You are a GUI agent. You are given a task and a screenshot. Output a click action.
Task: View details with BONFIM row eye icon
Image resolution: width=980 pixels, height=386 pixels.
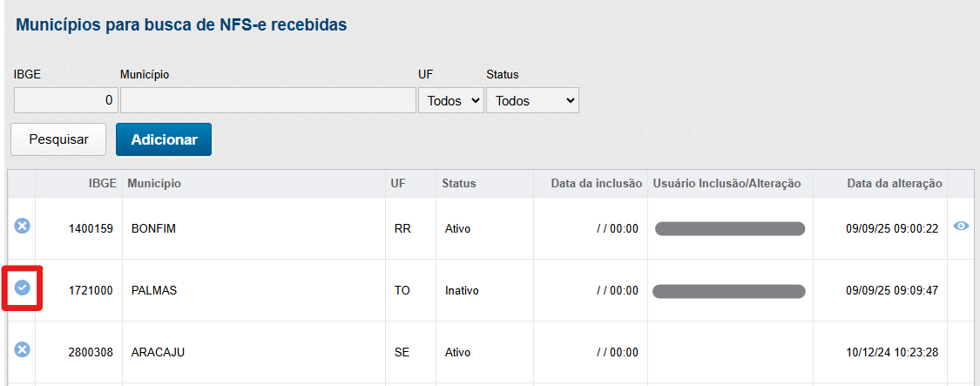[x=961, y=226]
